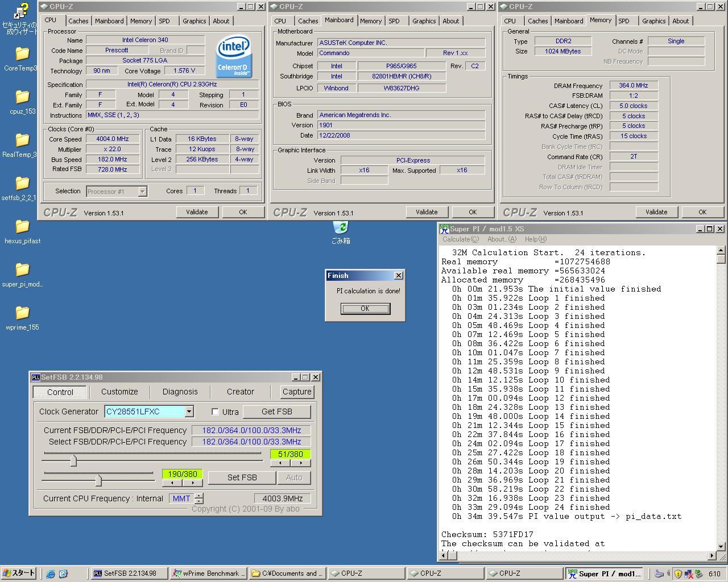Viewport: 728px width, 582px height.
Task: Click the lower FSB slider thumb
Action: pyautogui.click(x=98, y=480)
